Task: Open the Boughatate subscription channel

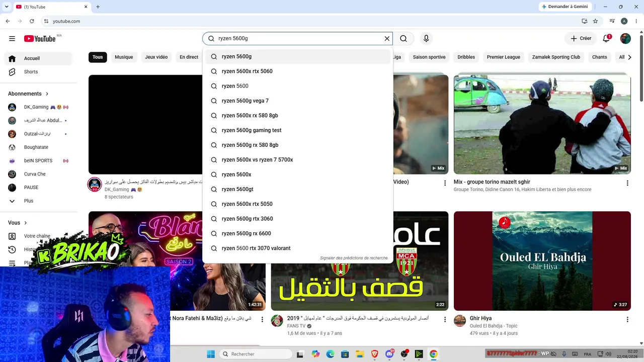Action: click(x=39, y=147)
